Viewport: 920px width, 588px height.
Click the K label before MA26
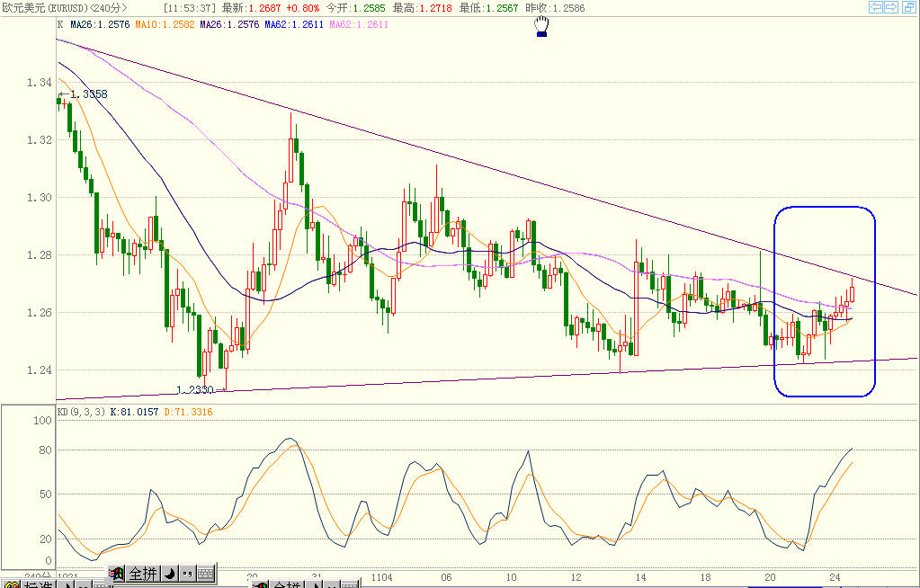tap(60, 24)
